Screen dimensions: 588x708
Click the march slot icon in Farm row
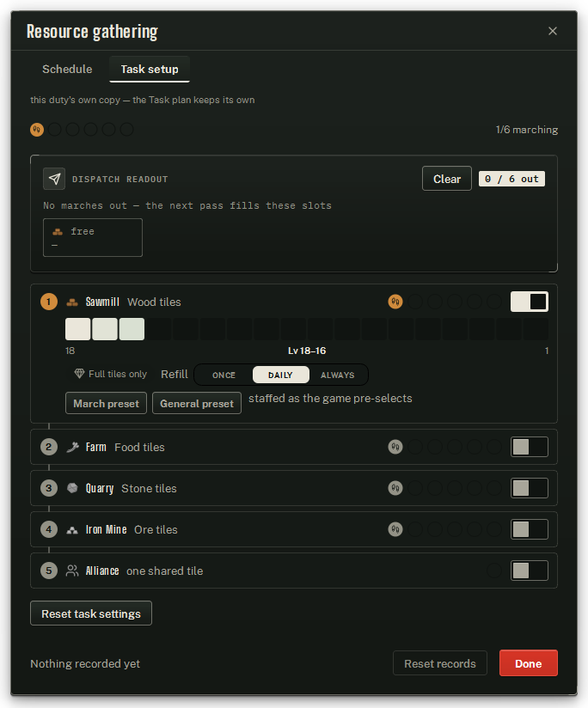pyautogui.click(x=395, y=447)
